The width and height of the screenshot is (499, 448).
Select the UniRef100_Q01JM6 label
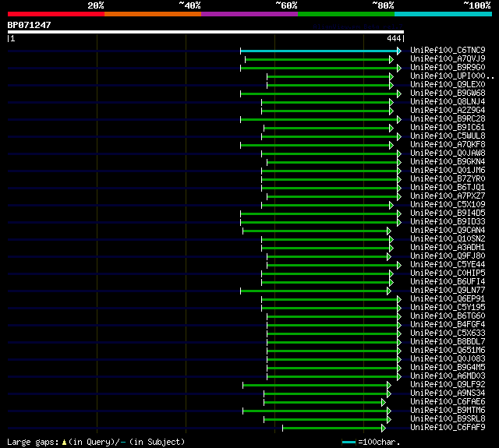click(x=448, y=171)
